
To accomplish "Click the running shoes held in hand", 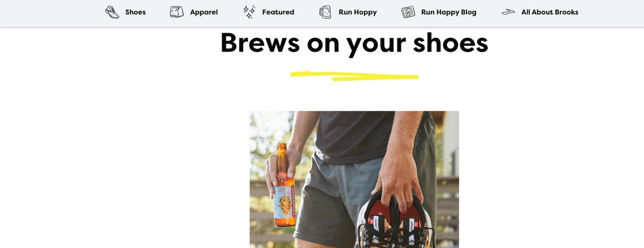I will tap(395, 221).
